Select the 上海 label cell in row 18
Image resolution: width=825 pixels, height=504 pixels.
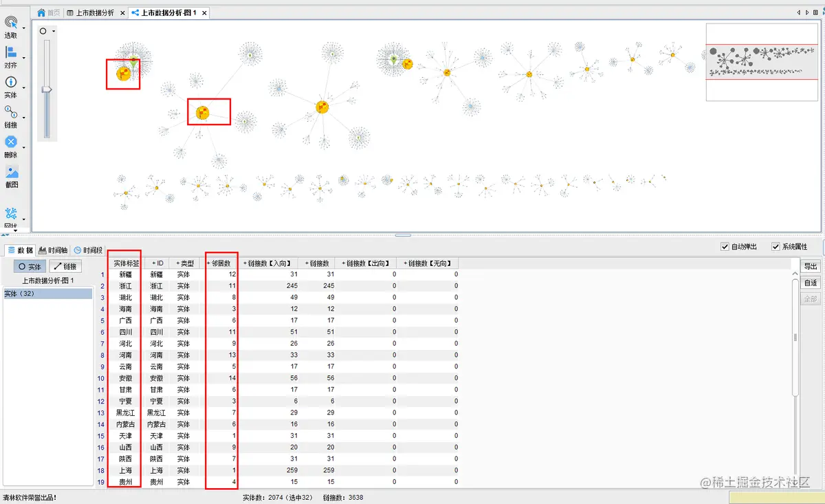[x=126, y=470]
